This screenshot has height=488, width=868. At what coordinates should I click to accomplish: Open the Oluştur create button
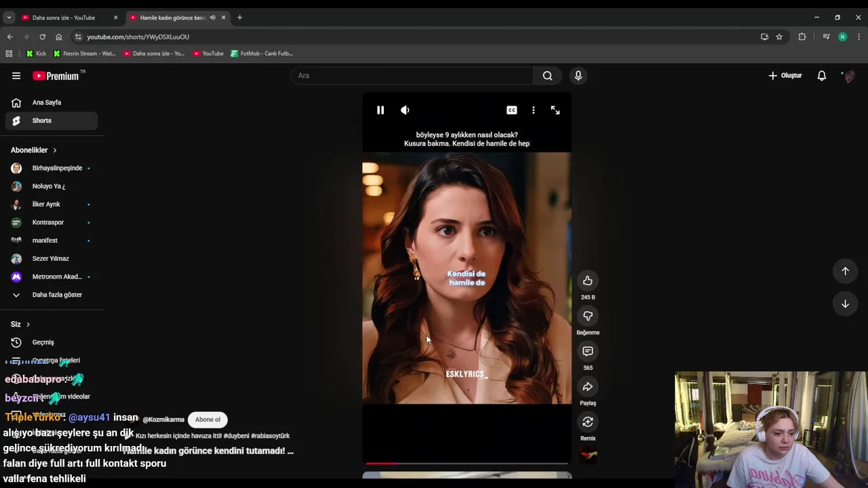point(785,75)
